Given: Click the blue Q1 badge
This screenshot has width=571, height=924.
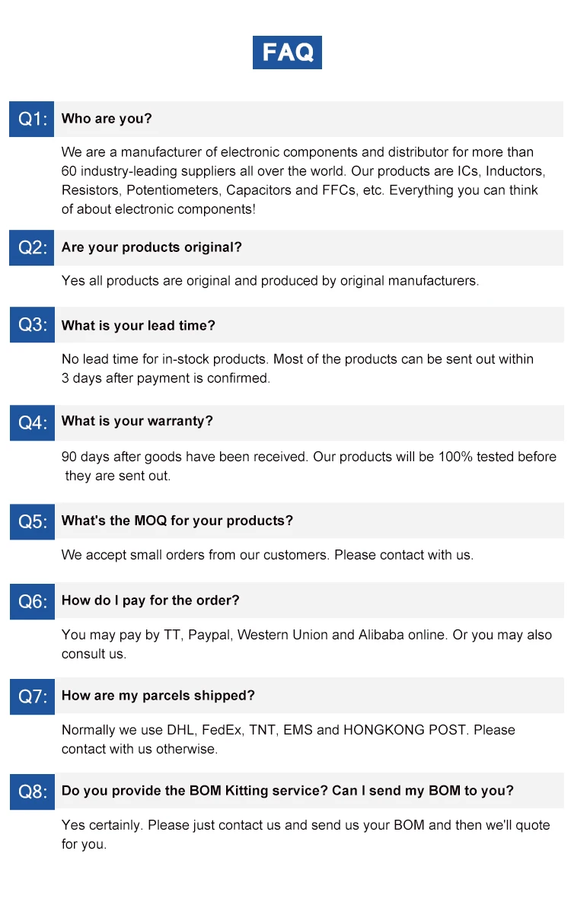Looking at the screenshot, I should point(32,119).
